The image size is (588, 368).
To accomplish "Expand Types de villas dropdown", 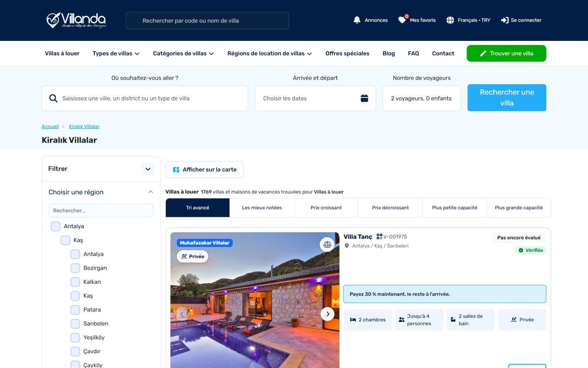I will 116,54.
